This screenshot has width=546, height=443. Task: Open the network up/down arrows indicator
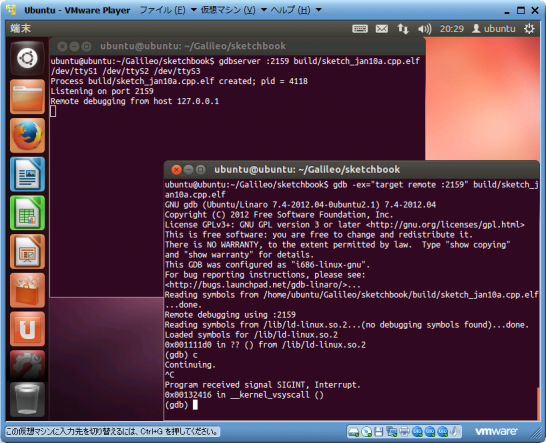point(403,29)
